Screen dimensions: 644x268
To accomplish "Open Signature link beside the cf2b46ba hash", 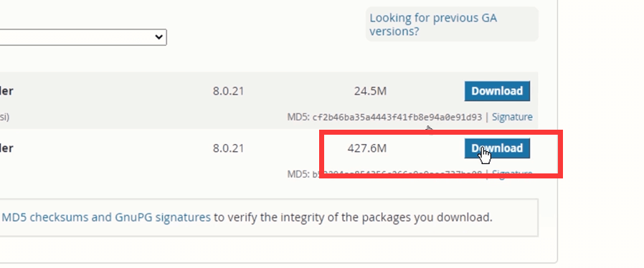I will (x=512, y=117).
